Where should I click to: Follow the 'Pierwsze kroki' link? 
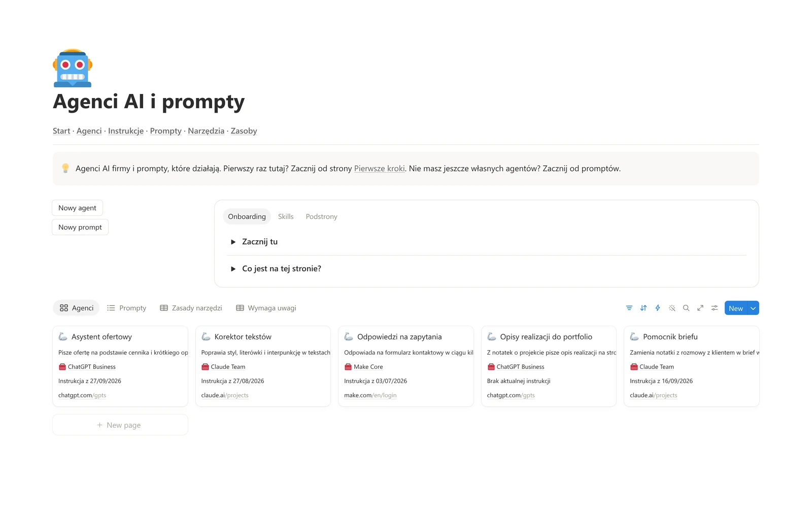coord(380,169)
